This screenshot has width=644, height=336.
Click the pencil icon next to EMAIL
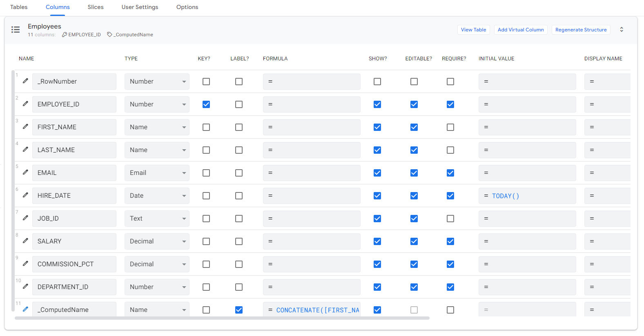coord(25,172)
